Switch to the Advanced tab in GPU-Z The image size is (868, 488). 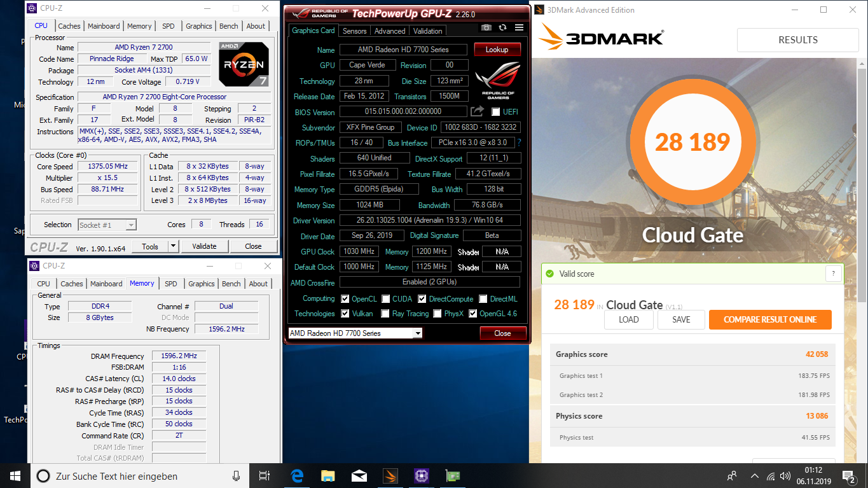point(390,31)
